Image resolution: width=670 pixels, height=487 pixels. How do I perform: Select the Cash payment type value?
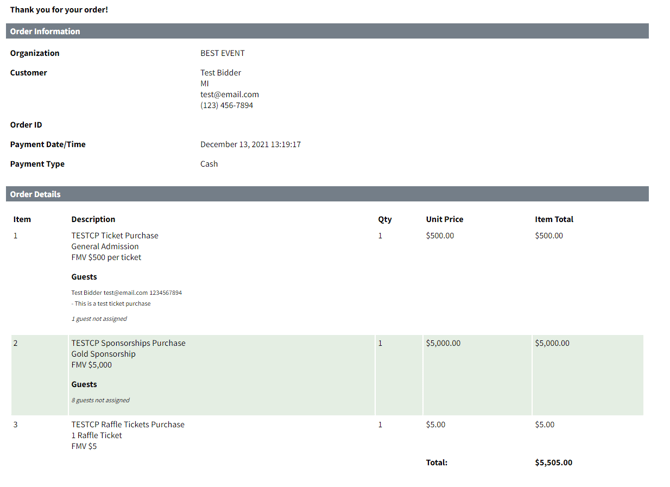click(x=209, y=164)
